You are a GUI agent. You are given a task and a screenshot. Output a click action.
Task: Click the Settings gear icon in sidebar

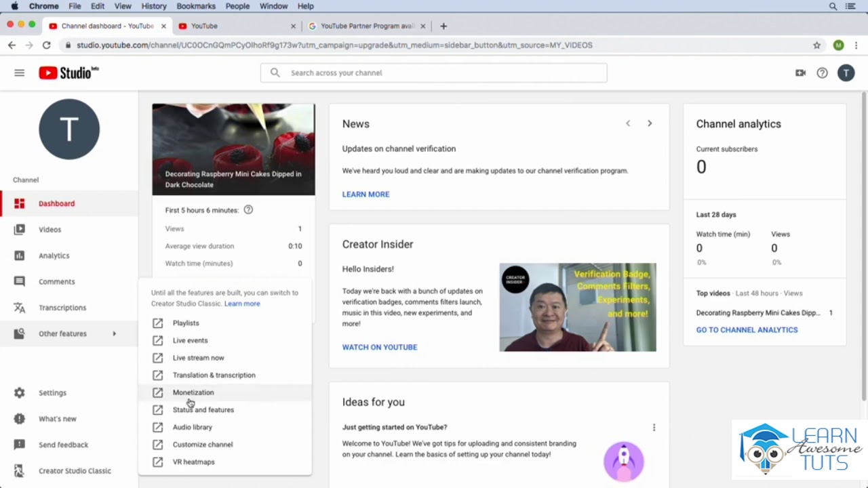pos(19,392)
